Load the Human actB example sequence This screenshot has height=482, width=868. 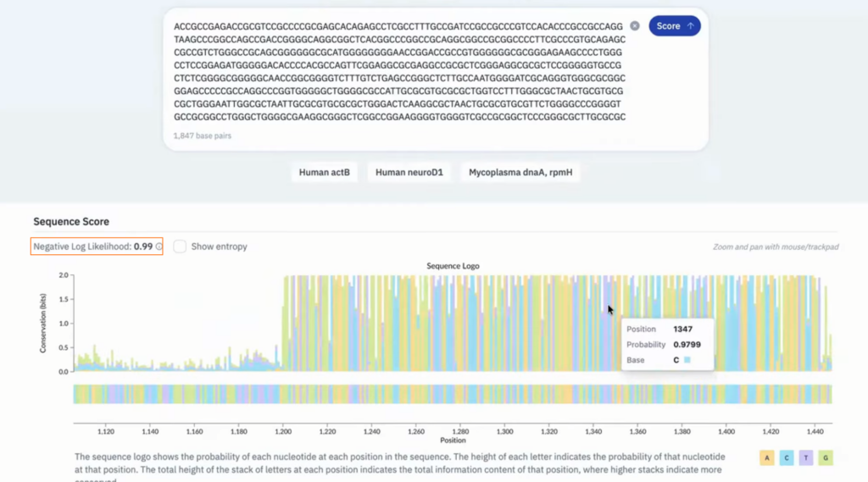point(325,173)
